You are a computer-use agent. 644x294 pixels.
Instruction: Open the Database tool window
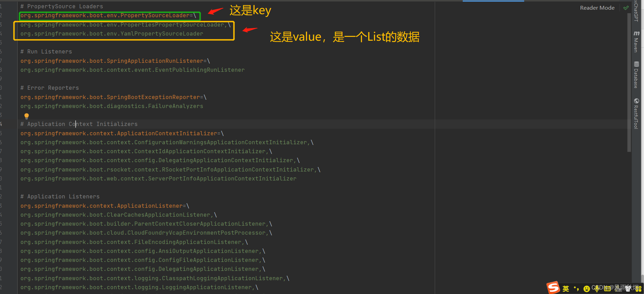tap(636, 75)
